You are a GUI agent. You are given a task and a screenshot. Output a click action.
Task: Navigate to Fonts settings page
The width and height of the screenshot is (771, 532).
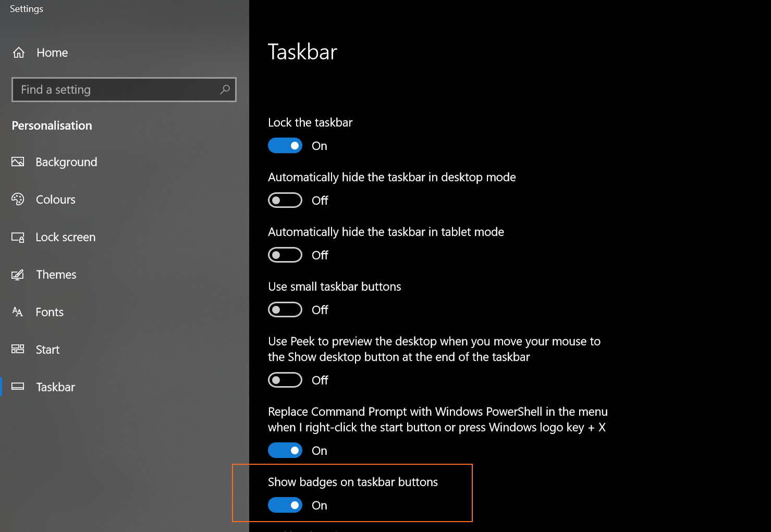coord(50,312)
